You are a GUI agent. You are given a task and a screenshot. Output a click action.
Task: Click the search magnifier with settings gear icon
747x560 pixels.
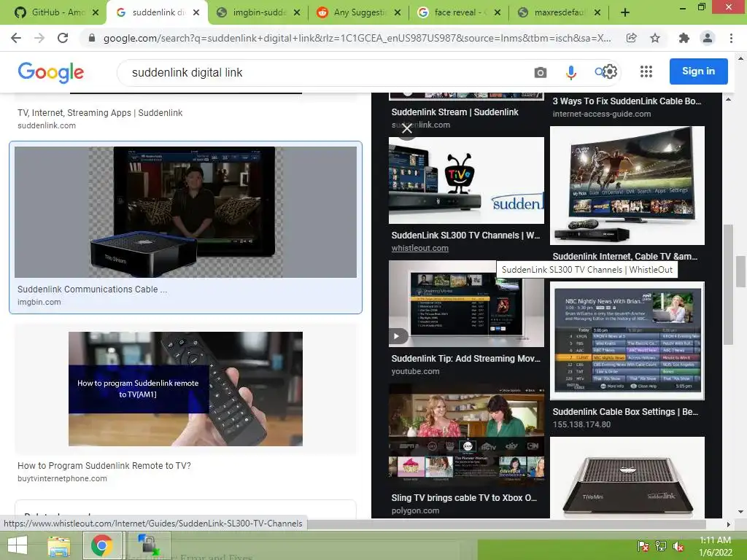[606, 72]
